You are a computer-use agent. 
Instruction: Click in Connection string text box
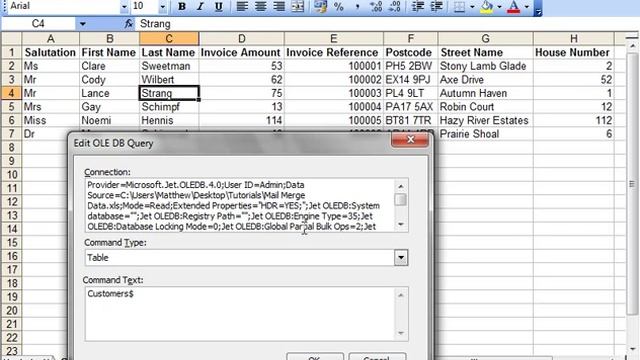240,205
